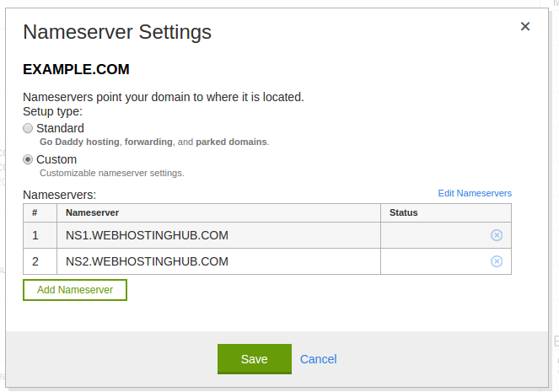Cancel the nameserver changes
Viewport: 559px width, 392px height.
tap(318, 359)
